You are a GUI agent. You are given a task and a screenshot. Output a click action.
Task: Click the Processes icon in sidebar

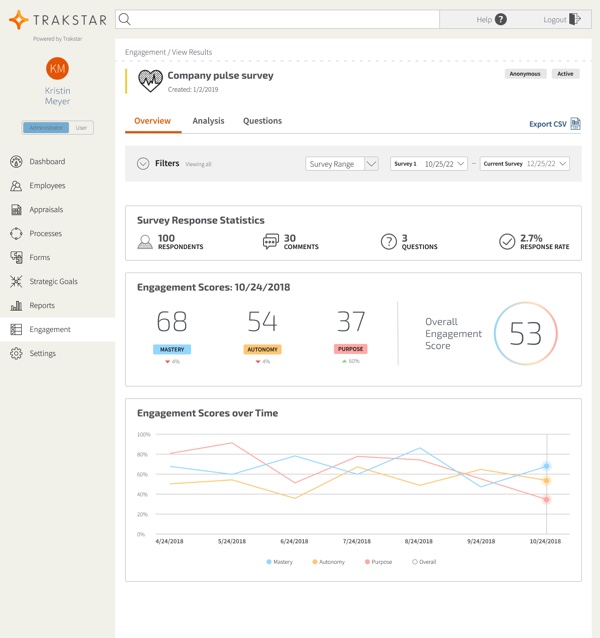tap(16, 234)
